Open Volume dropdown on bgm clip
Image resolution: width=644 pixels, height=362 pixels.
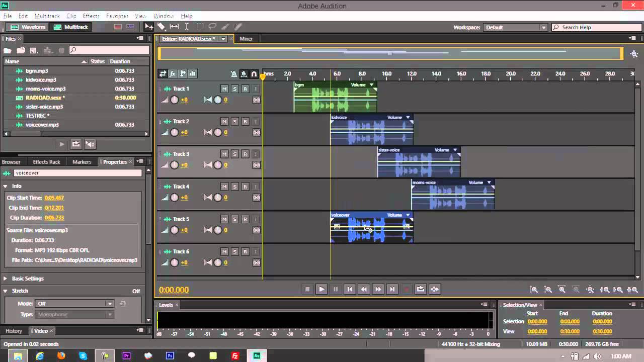371,85
